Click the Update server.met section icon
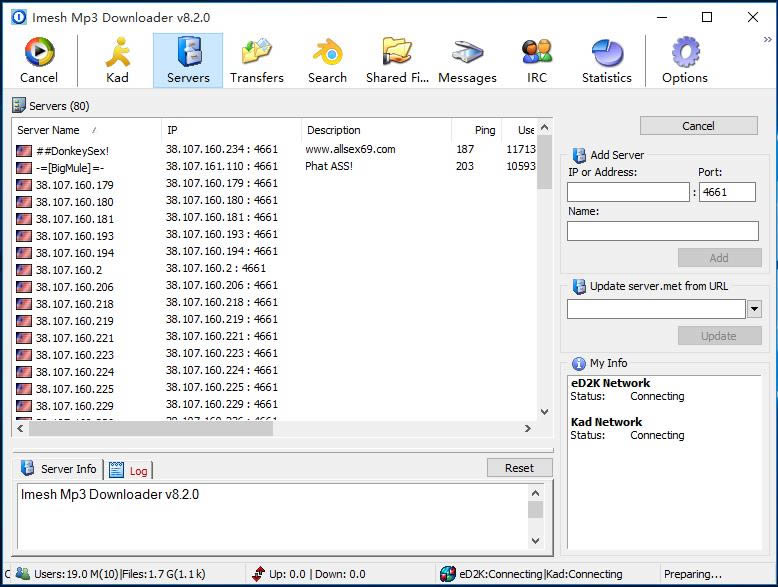The height and width of the screenshot is (587, 778). point(579,286)
